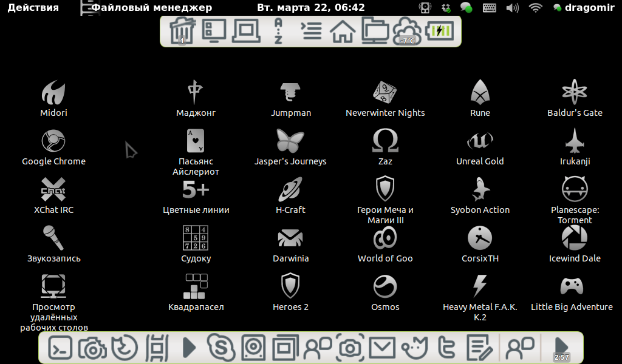This screenshot has height=364, width=622.
Task: Check the -7°C weather applet
Action: [408, 31]
